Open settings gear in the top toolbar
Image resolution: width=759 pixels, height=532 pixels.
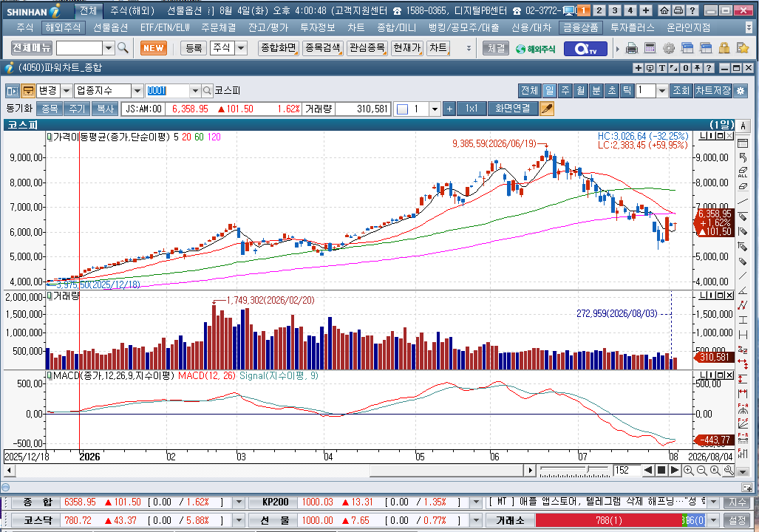[x=669, y=48]
